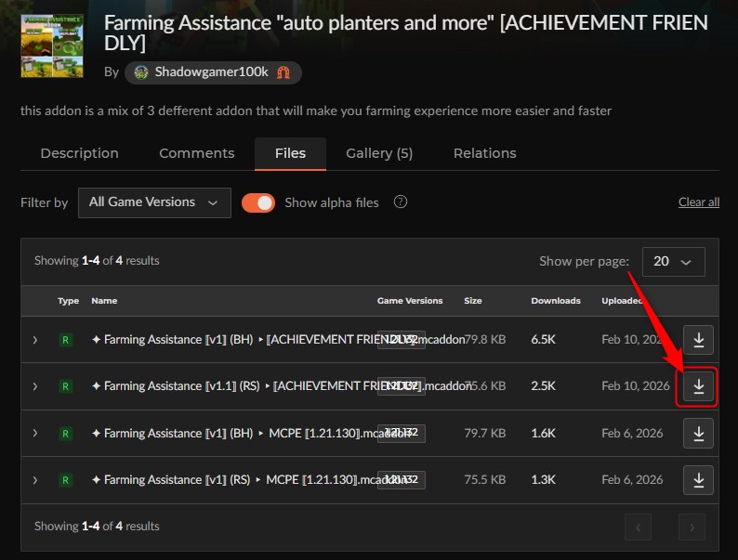The image size is (738, 560).
Task: Click the Downloads column header
Action: (556, 301)
